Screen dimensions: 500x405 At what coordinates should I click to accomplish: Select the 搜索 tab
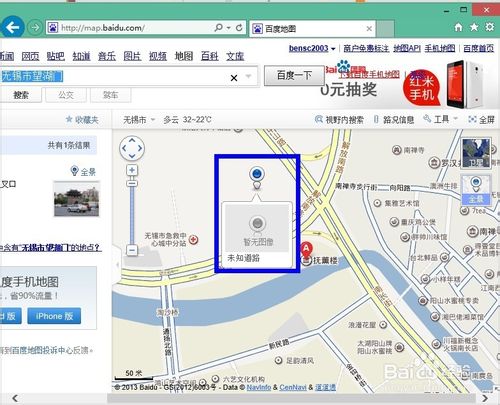click(21, 95)
